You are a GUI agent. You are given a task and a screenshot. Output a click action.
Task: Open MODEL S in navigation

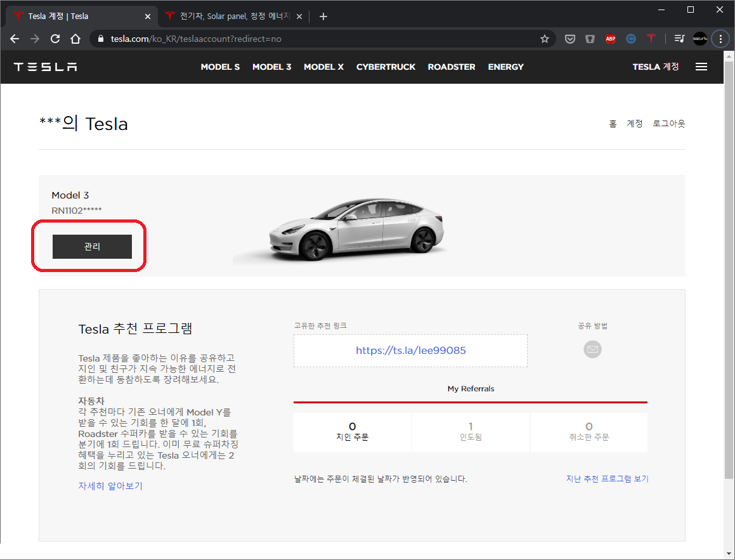(x=220, y=67)
